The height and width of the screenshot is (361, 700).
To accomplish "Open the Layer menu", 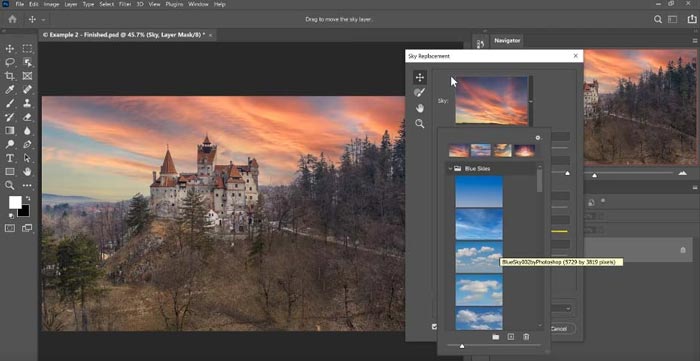I will click(71, 4).
